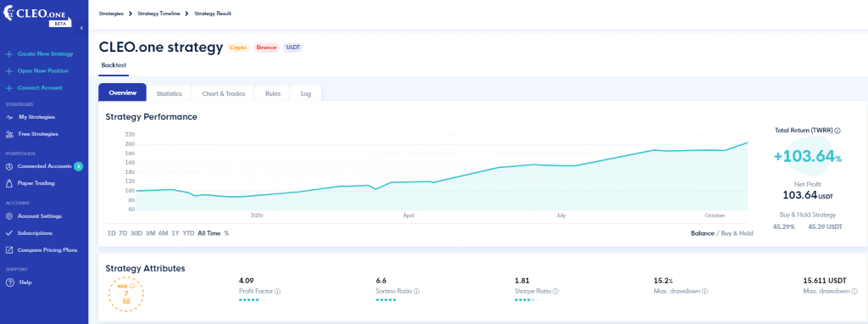Viewport: 868px width, 324px height.
Task: Open My Strategies via its pulse icon
Action: coord(8,117)
